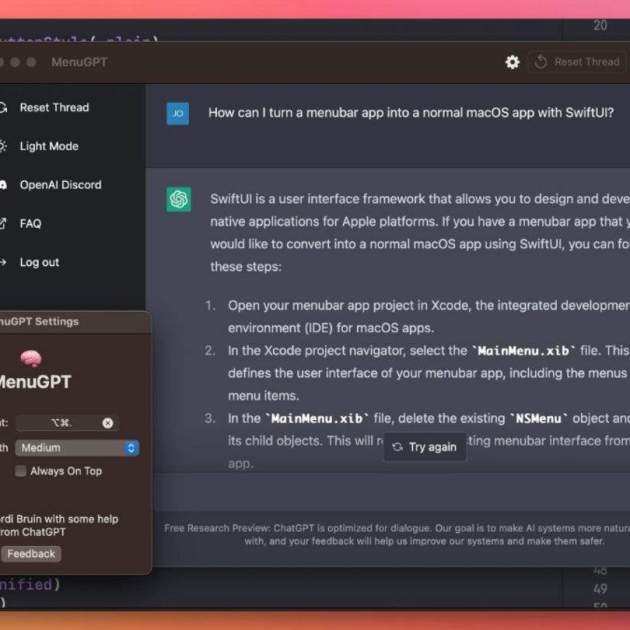Select Reset Thread in the sidebar

54,108
